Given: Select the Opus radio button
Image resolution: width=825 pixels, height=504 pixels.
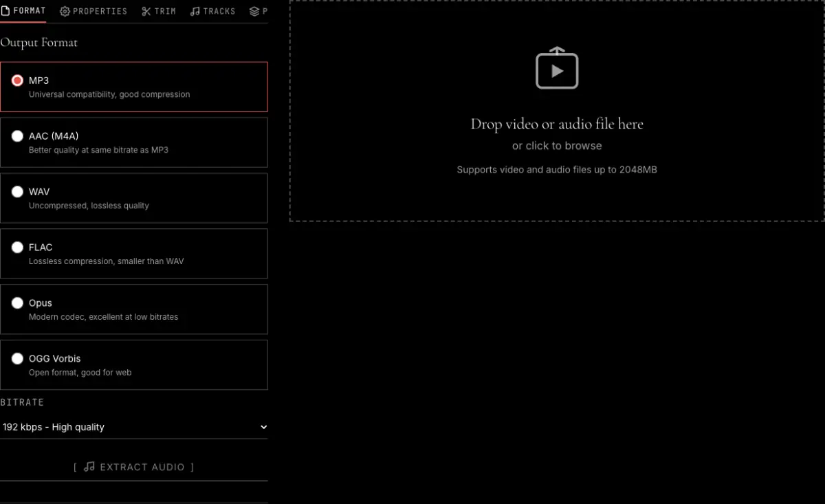Looking at the screenshot, I should click(17, 303).
